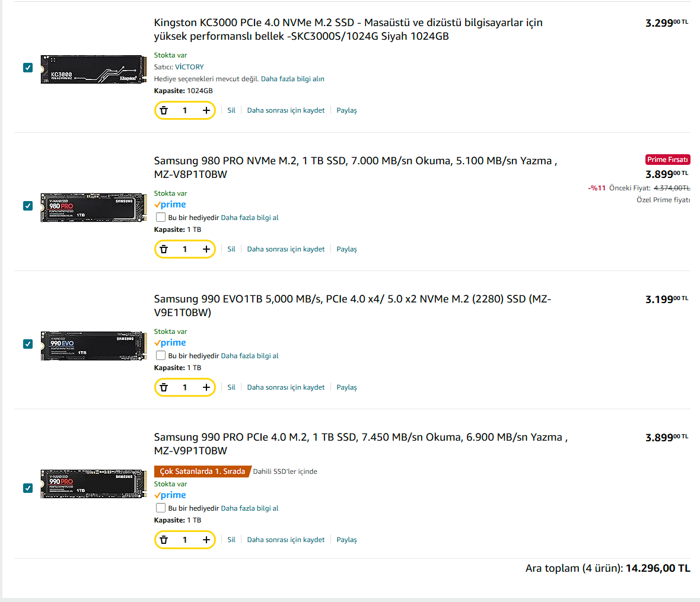This screenshot has height=602, width=700.
Task: Click trash icon in Samsung 990 PRO stepper
Action: (164, 540)
